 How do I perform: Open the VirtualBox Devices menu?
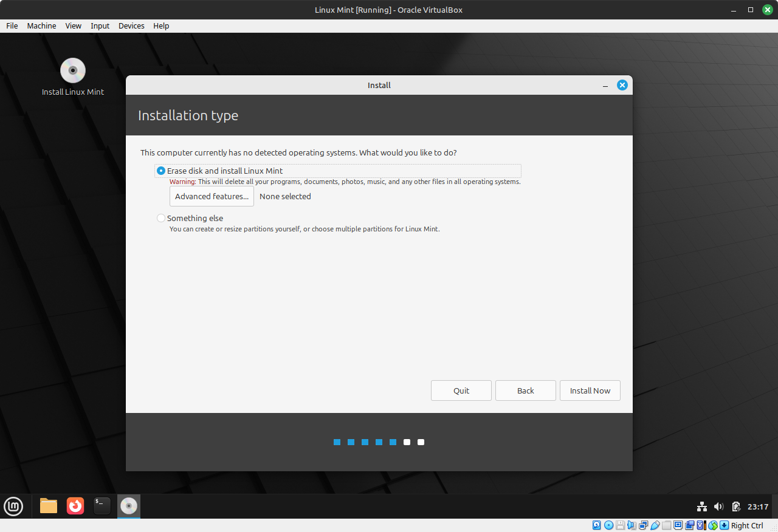click(131, 26)
